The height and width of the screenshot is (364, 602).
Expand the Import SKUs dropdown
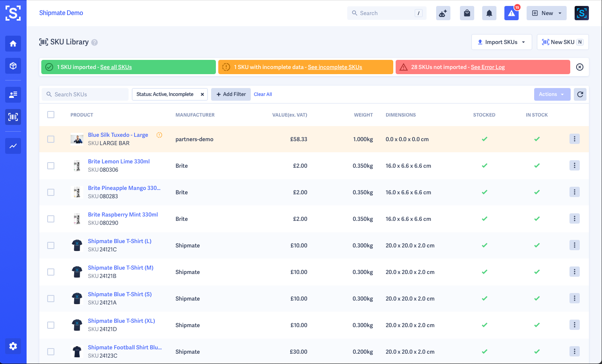tap(502, 42)
